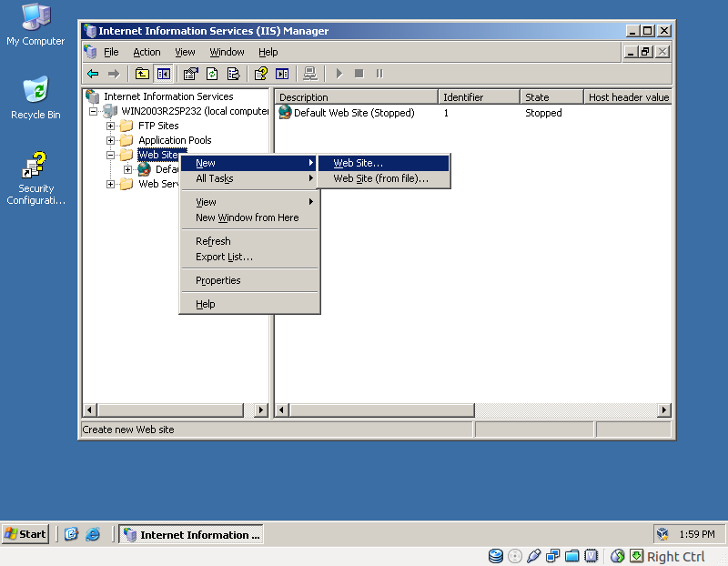Launch Internet Explorer from quick launch
728x566 pixels.
click(93, 534)
